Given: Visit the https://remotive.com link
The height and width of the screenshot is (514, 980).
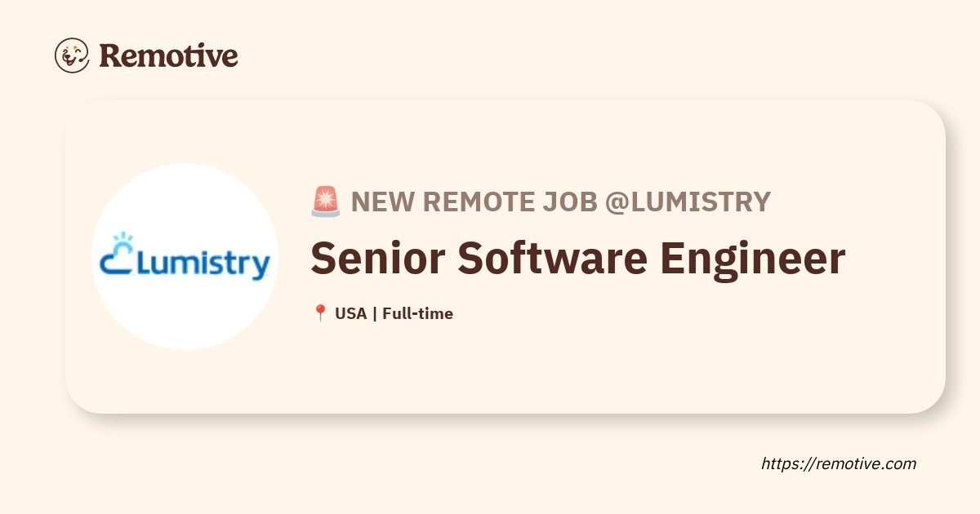Looking at the screenshot, I should (x=839, y=463).
